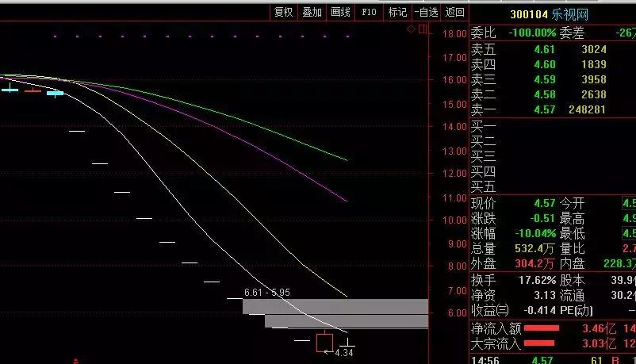Click the red hollow candlestick near 4.34
The height and width of the screenshot is (364, 636).
(x=324, y=342)
